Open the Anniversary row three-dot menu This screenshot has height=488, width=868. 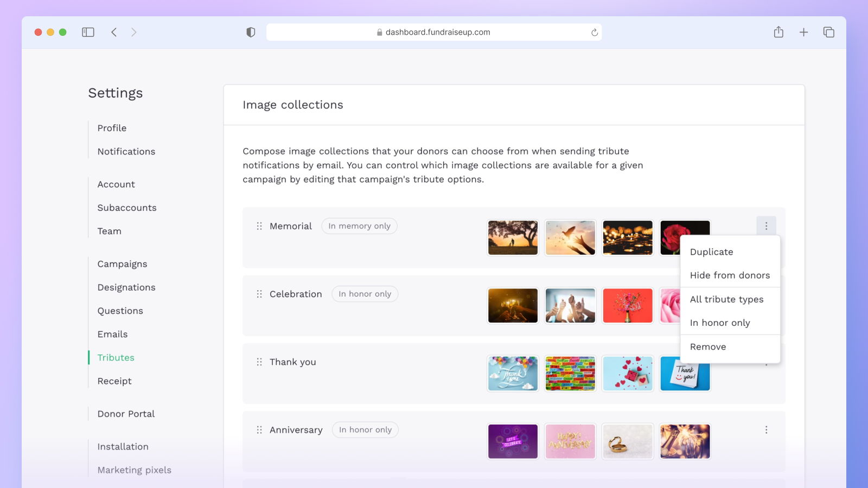[766, 430]
